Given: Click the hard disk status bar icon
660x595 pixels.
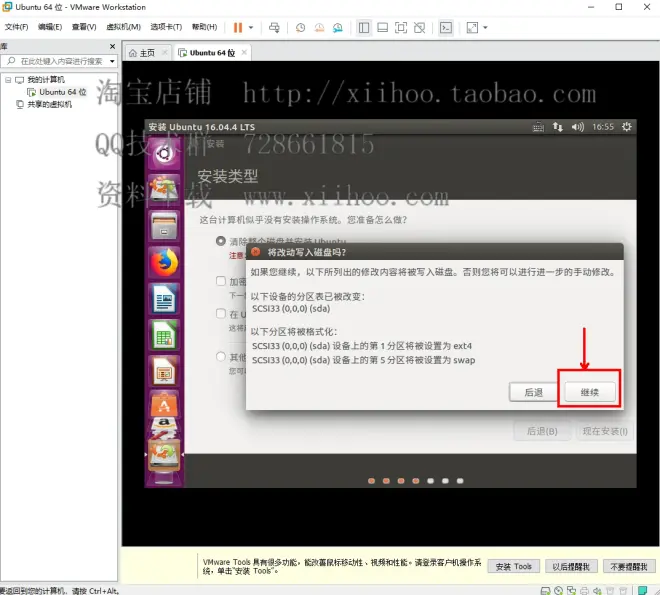Looking at the screenshot, I should click(x=545, y=591).
